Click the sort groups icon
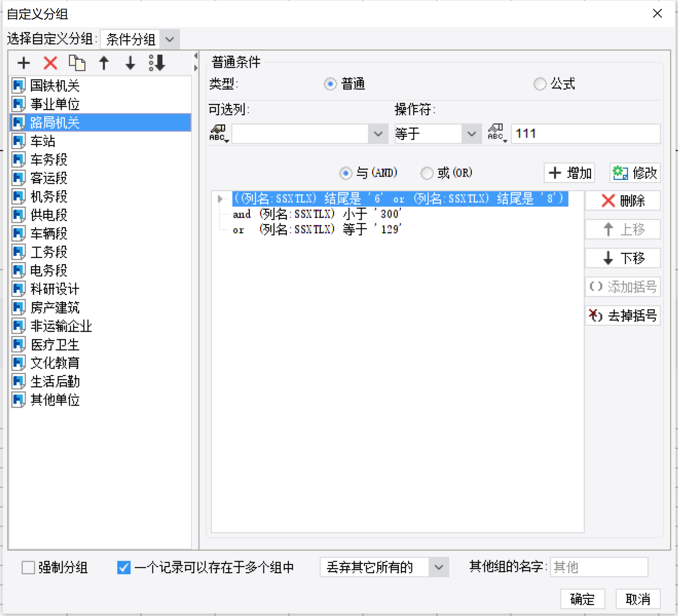Viewport: 678px width, 616px height. [x=157, y=63]
